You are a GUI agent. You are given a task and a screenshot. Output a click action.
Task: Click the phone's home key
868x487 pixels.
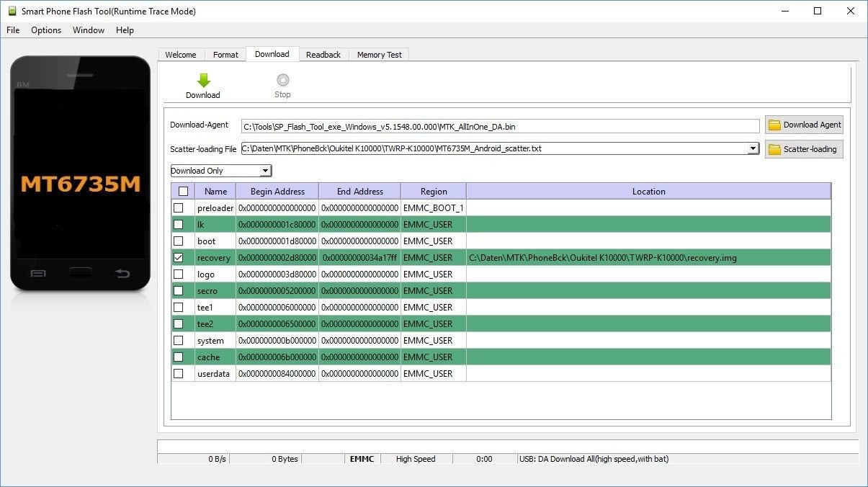click(x=80, y=273)
